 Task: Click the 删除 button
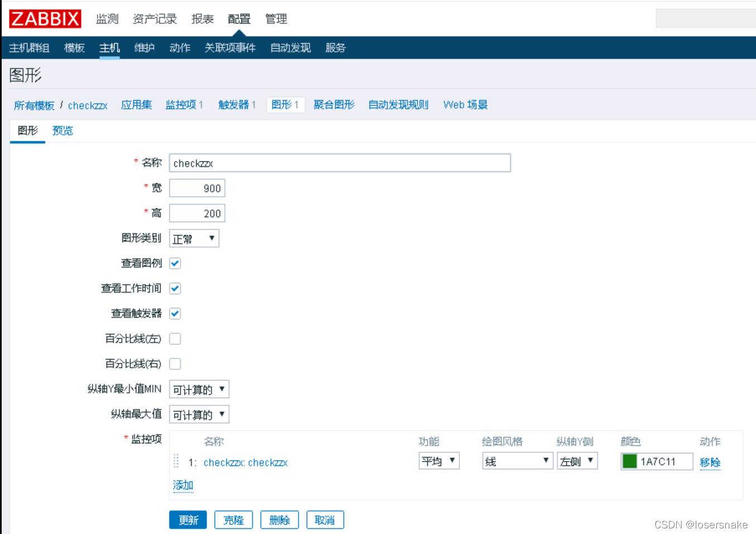[x=279, y=520]
